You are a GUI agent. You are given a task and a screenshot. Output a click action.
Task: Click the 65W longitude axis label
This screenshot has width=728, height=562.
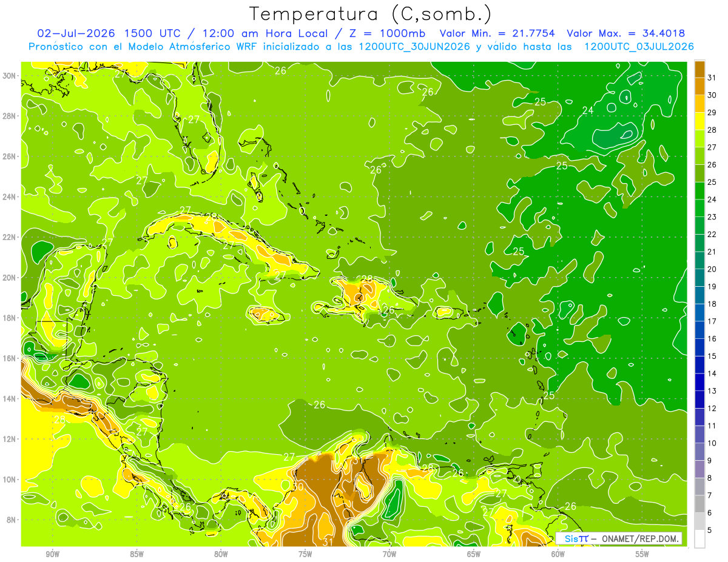click(x=474, y=554)
